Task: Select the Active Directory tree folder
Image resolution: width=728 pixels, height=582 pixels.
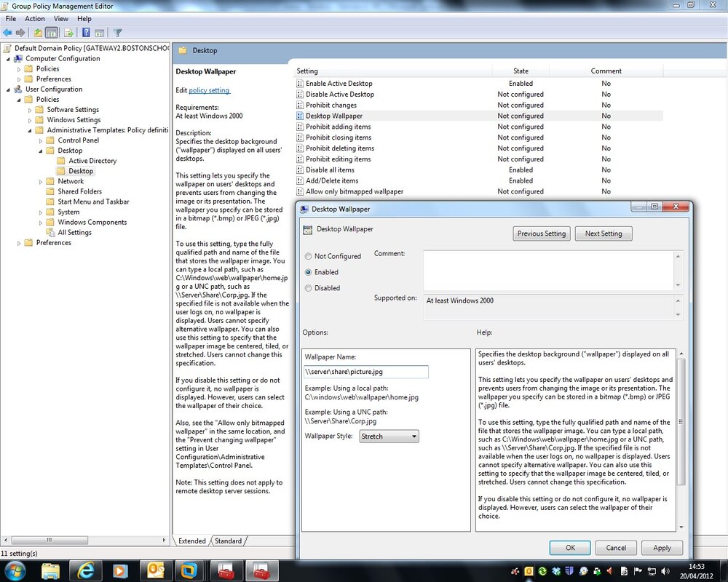Action: tap(92, 161)
